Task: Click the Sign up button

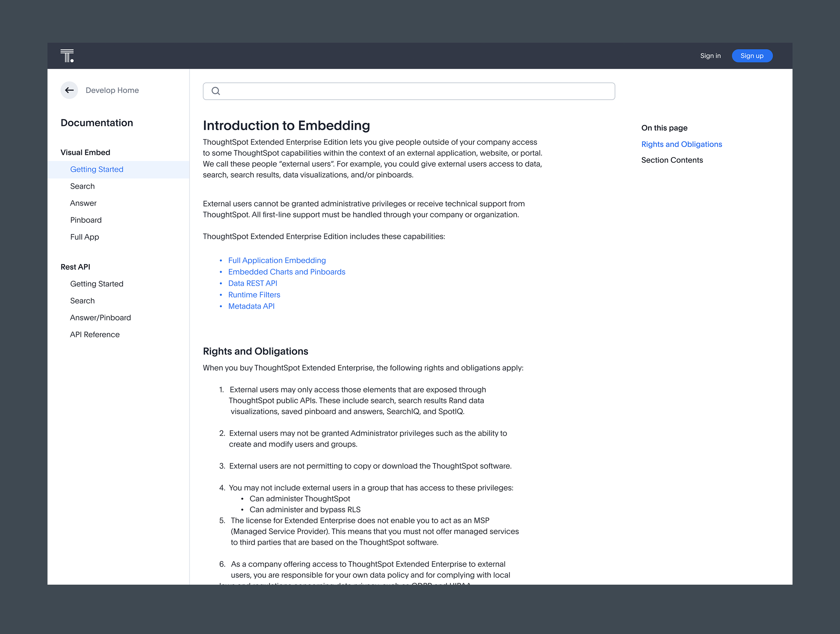Action: [x=752, y=56]
